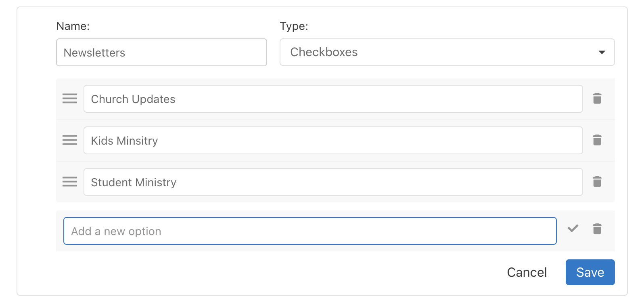Click the Name label above the input

pyautogui.click(x=73, y=25)
